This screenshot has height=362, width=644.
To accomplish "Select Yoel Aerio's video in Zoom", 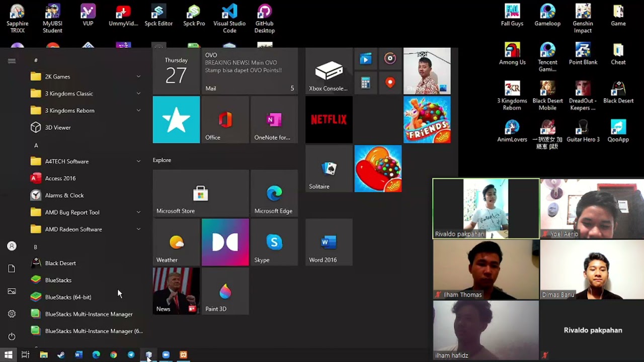I will point(592,208).
